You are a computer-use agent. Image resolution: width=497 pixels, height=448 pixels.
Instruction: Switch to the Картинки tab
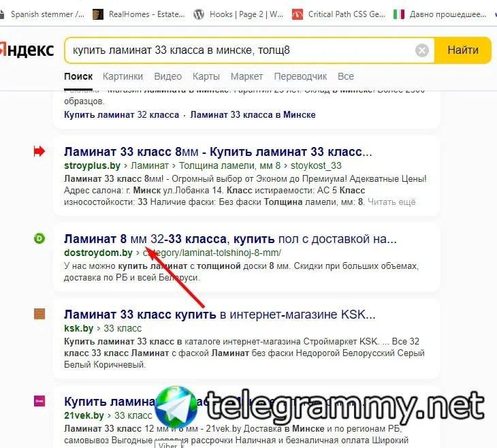click(x=123, y=76)
